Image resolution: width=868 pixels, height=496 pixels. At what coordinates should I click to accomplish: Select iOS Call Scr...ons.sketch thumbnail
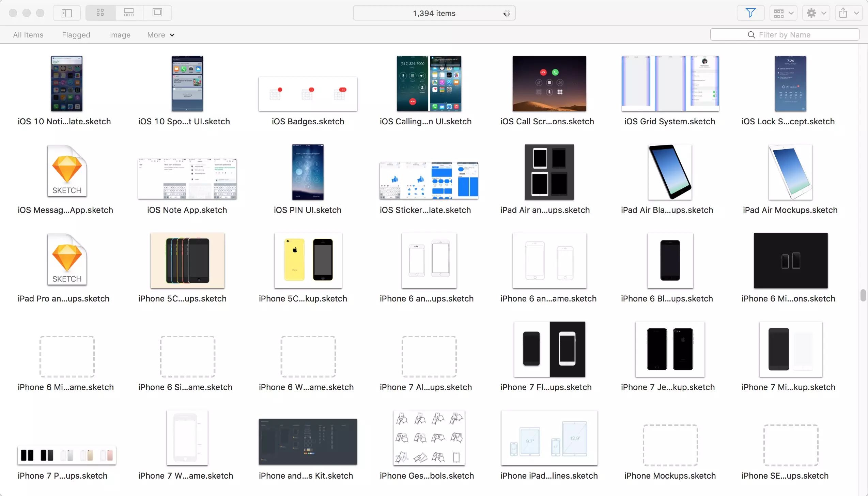coord(549,83)
